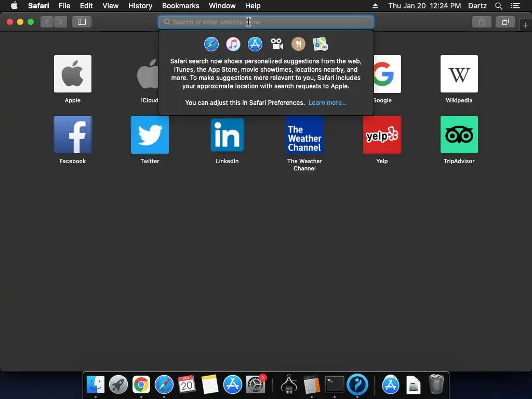Click the restaurant fork and knife icon
This screenshot has width=532, height=399.
point(299,44)
